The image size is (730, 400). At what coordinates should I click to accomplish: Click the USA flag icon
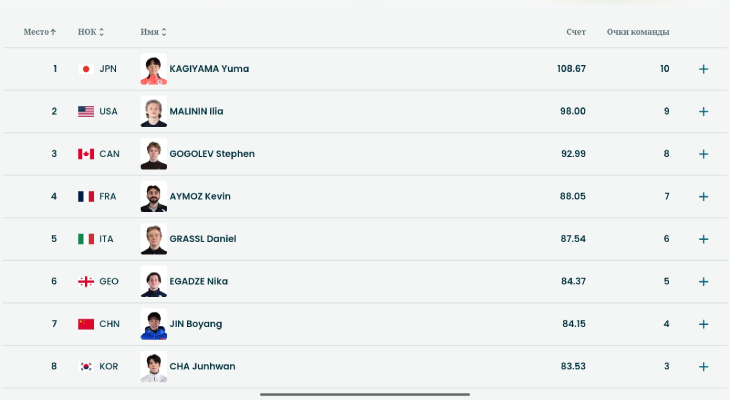[86, 111]
